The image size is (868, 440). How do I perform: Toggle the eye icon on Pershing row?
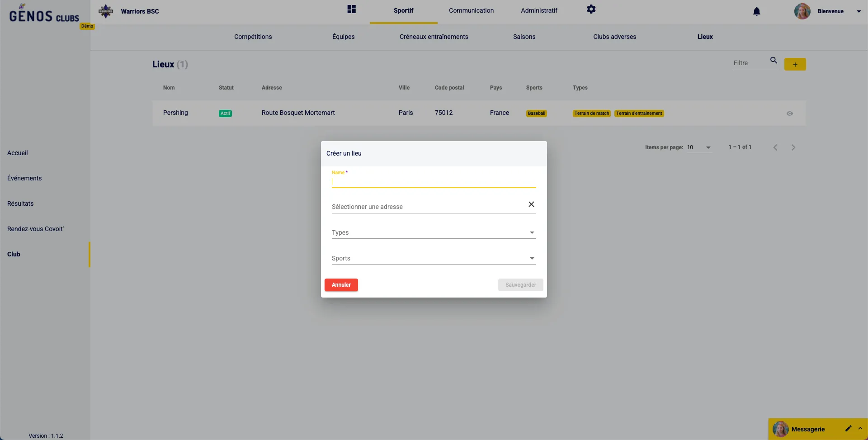coord(789,114)
